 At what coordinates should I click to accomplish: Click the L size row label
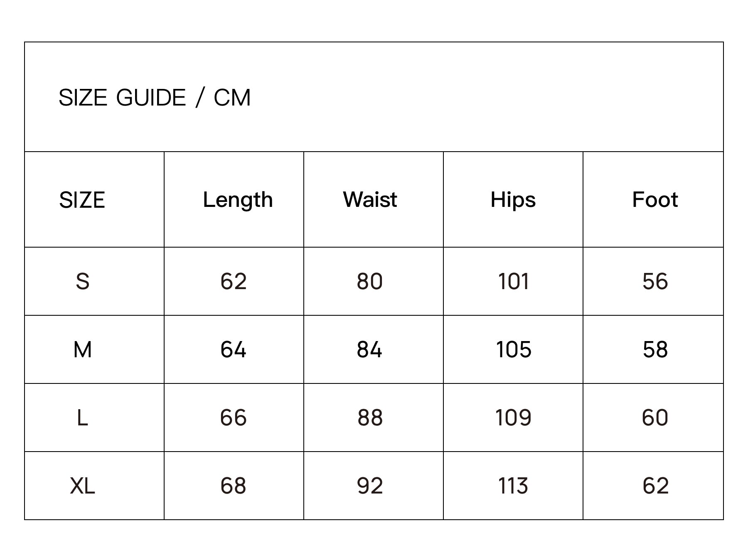[82, 418]
